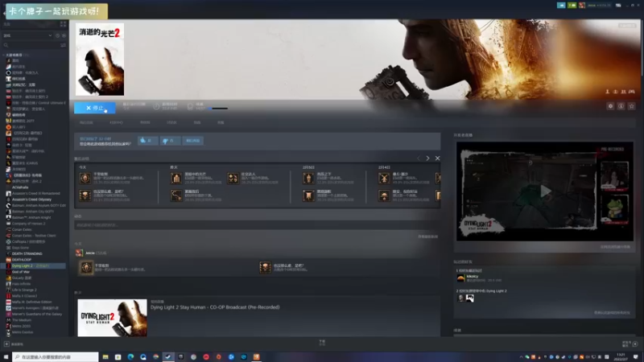This screenshot has height=362, width=644.
Task: Open the game cover art for 消逝的光芒2
Action: coord(100,60)
